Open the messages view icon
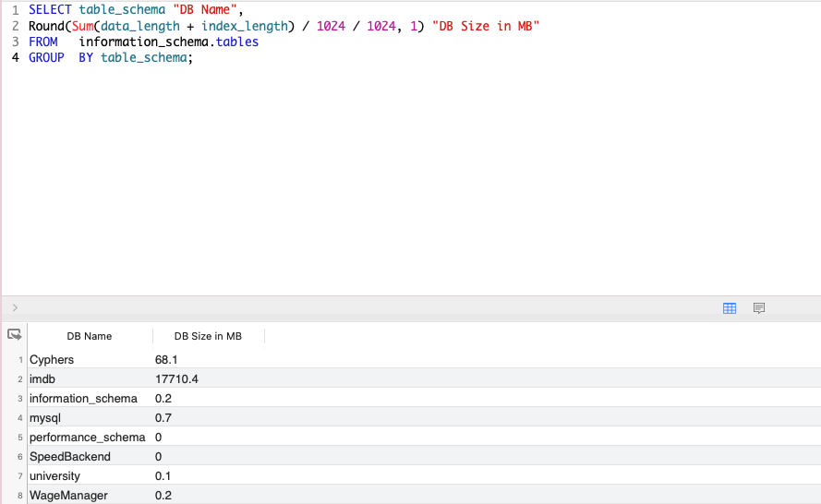 click(x=759, y=308)
